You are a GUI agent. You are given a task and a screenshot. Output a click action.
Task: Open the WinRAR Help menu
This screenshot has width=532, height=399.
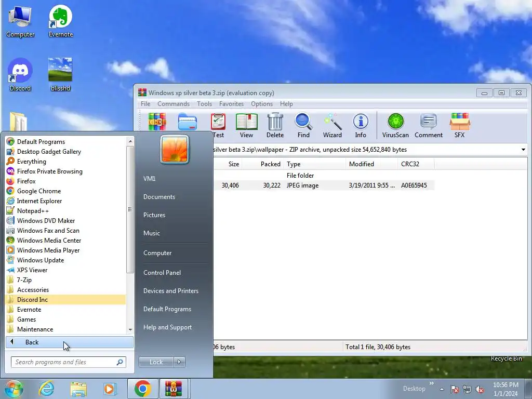pyautogui.click(x=286, y=104)
